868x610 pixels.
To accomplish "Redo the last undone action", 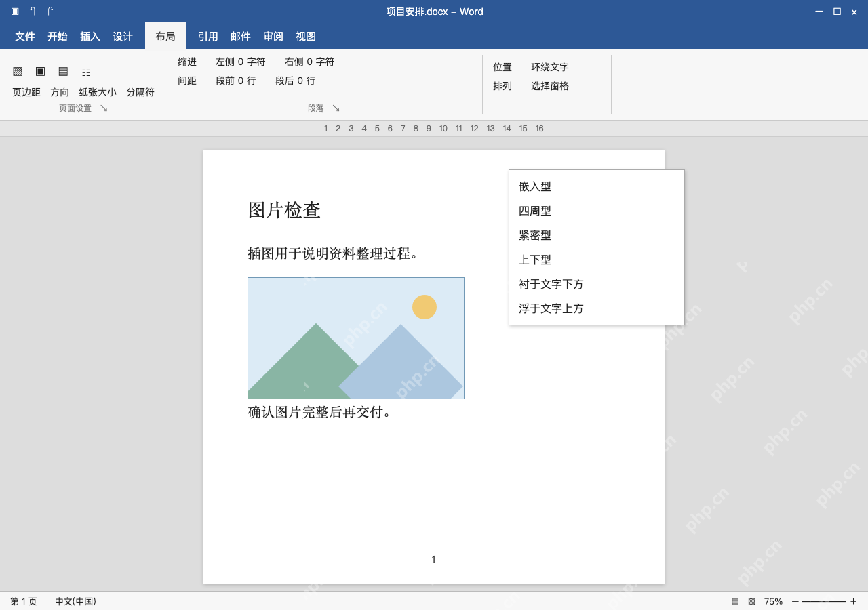I will pyautogui.click(x=50, y=11).
